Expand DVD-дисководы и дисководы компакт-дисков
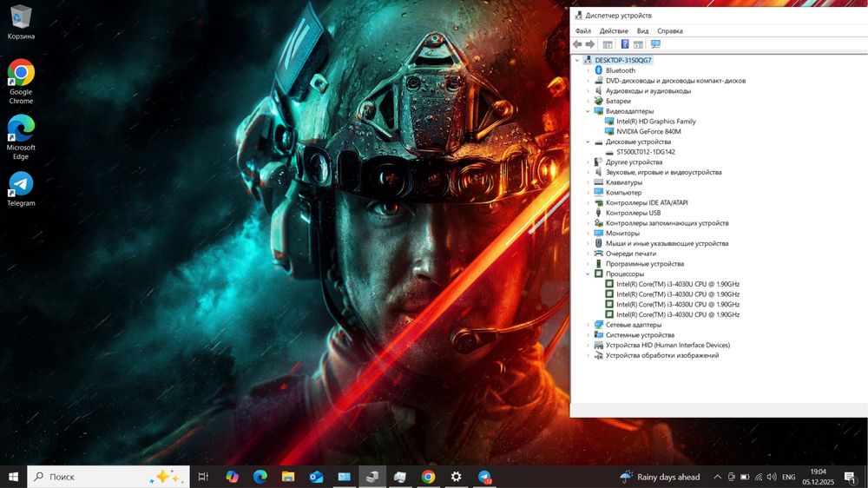Image resolution: width=868 pixels, height=488 pixels. point(588,81)
